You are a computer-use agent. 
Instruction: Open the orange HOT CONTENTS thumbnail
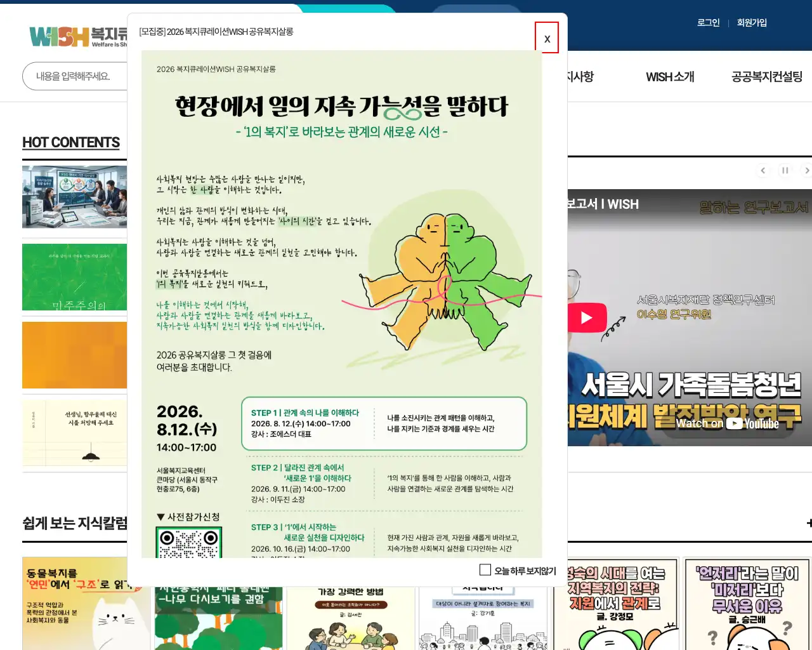coord(75,355)
